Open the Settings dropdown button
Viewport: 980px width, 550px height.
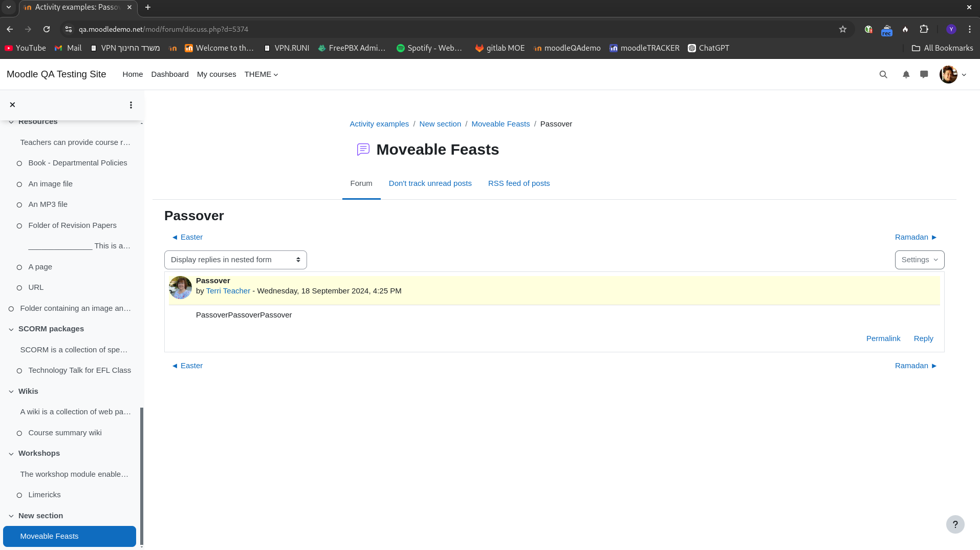point(920,260)
